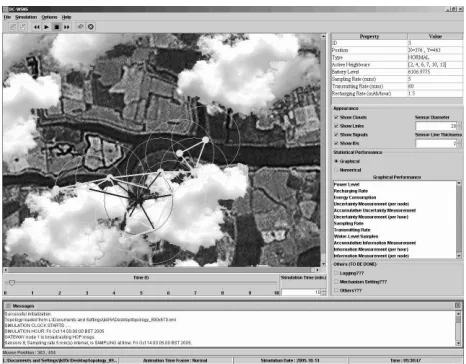
Task: Click the Messages panel scrollbar down arrow
Action: (x=458, y=343)
